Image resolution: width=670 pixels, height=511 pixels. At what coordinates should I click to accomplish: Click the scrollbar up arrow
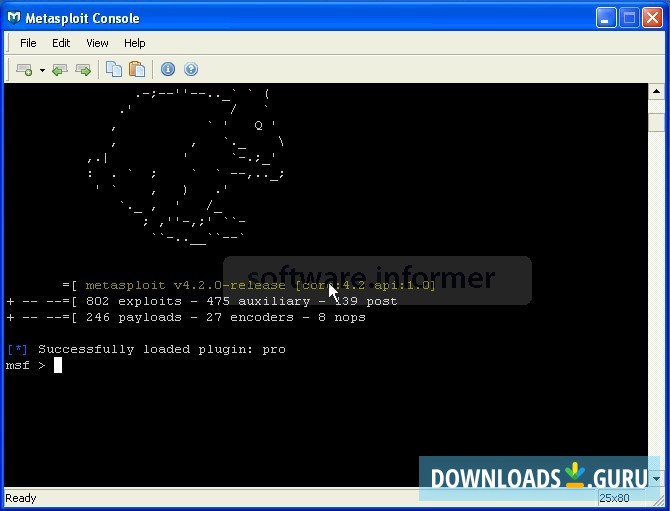656,91
